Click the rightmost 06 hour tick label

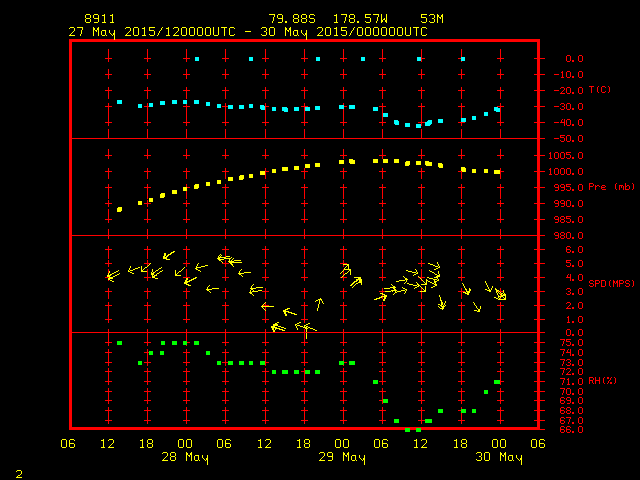[539, 444]
